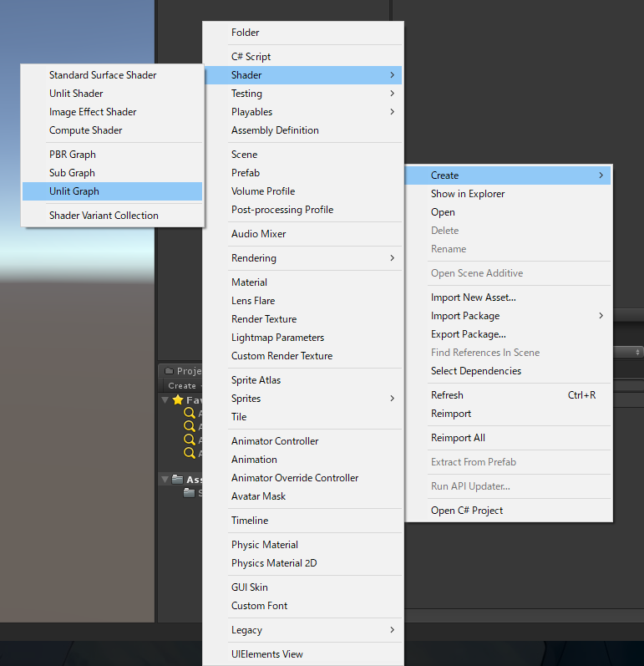This screenshot has width=644, height=666.
Task: Select Lightmap Parameters
Action: (x=303, y=338)
